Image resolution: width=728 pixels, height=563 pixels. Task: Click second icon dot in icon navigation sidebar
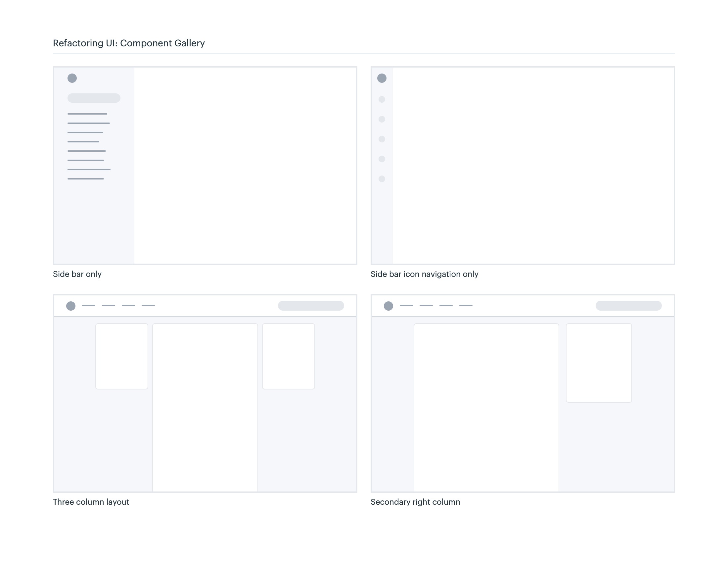(x=382, y=119)
